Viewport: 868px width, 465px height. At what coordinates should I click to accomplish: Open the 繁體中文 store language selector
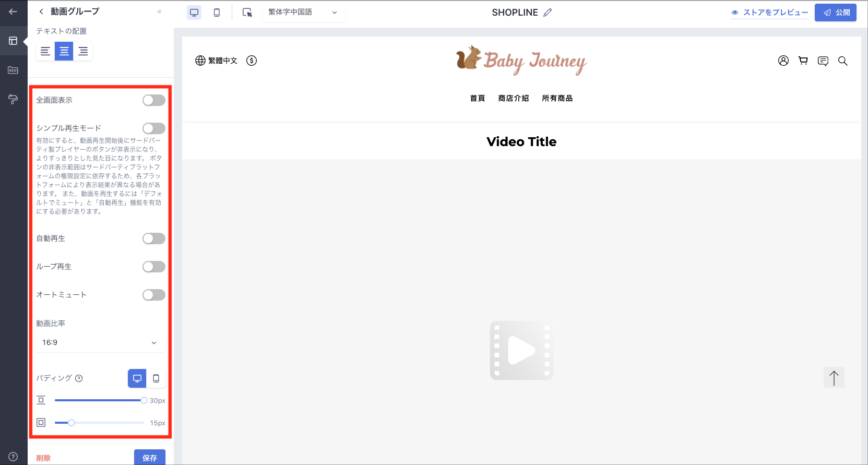tap(216, 61)
